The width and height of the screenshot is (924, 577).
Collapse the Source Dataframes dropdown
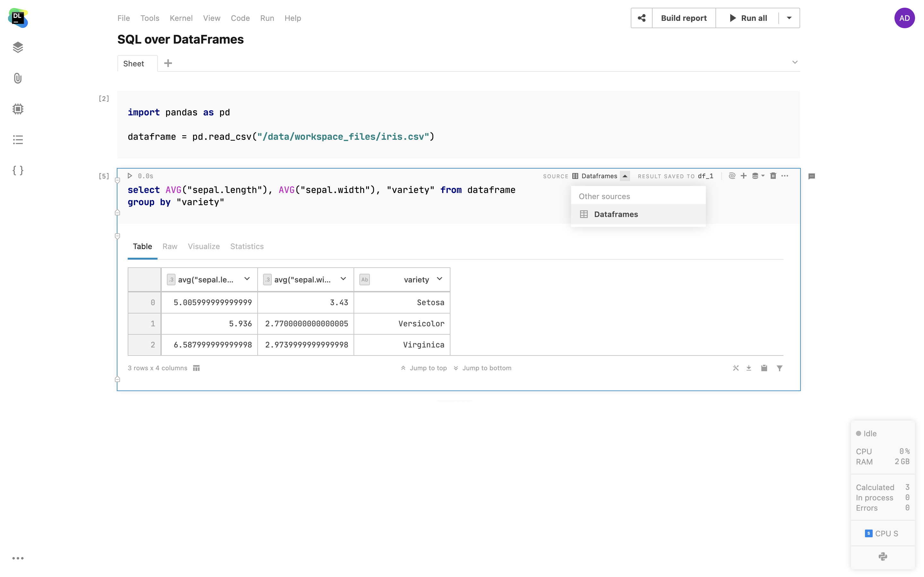pyautogui.click(x=625, y=176)
